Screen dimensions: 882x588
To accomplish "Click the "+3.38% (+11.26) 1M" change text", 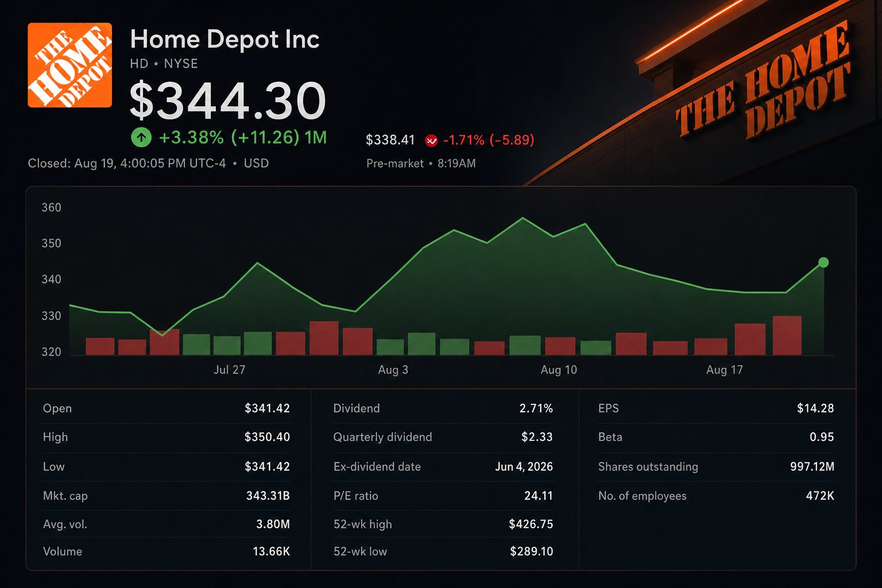I will [x=243, y=138].
